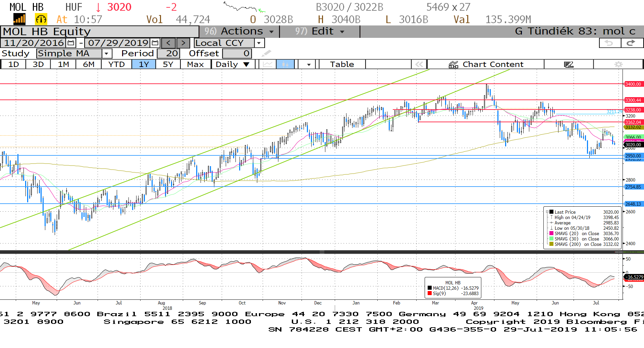Viewport: 644px width, 348px height.
Task: Click the High on 04/24/19 marker icon
Action: (x=551, y=217)
